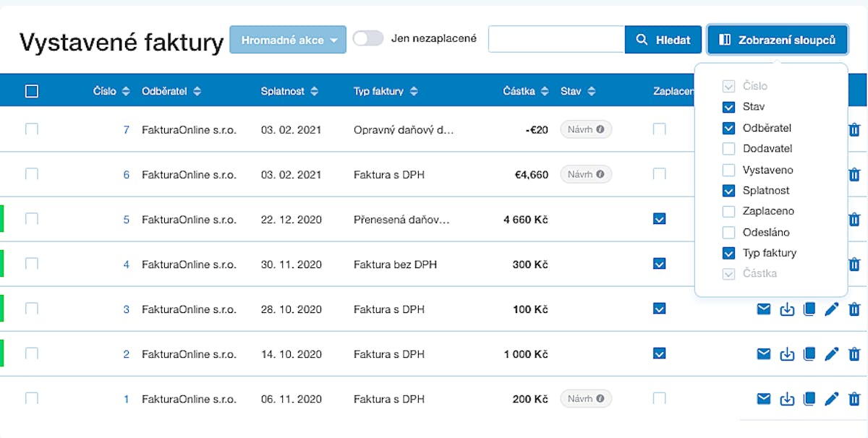Viewport: 868px width, 438px height.
Task: Download invoice 1
Action: coord(787,399)
